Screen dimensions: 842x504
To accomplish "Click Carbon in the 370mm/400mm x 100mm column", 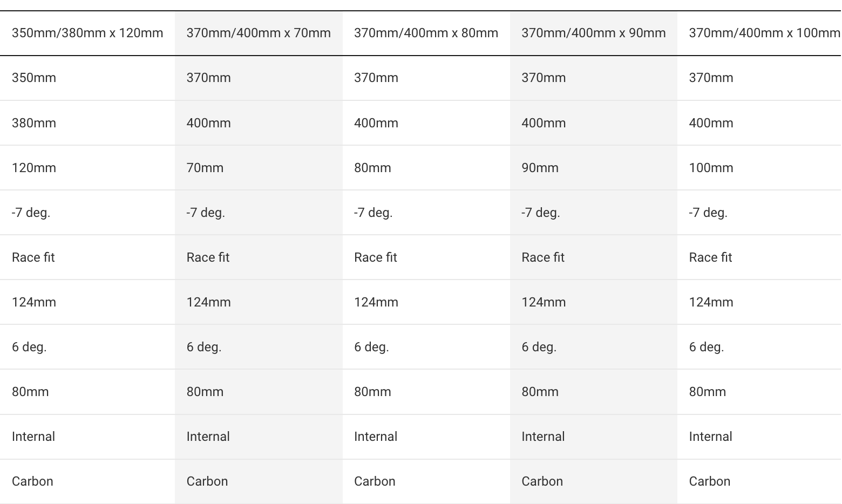I will pyautogui.click(x=709, y=481).
